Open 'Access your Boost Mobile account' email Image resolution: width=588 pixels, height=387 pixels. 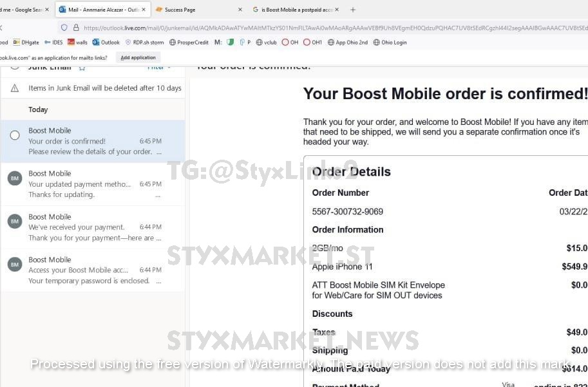point(93,270)
